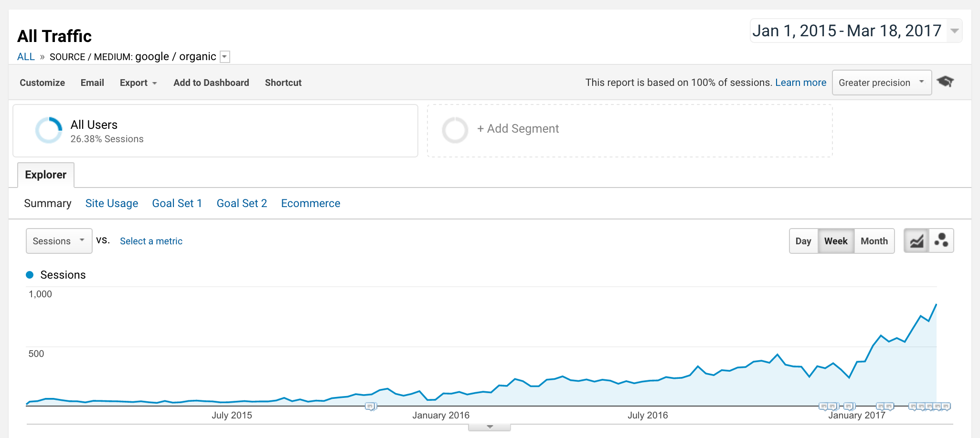Image resolution: width=980 pixels, height=438 pixels.
Task: Click the Learn more link
Action: point(800,83)
